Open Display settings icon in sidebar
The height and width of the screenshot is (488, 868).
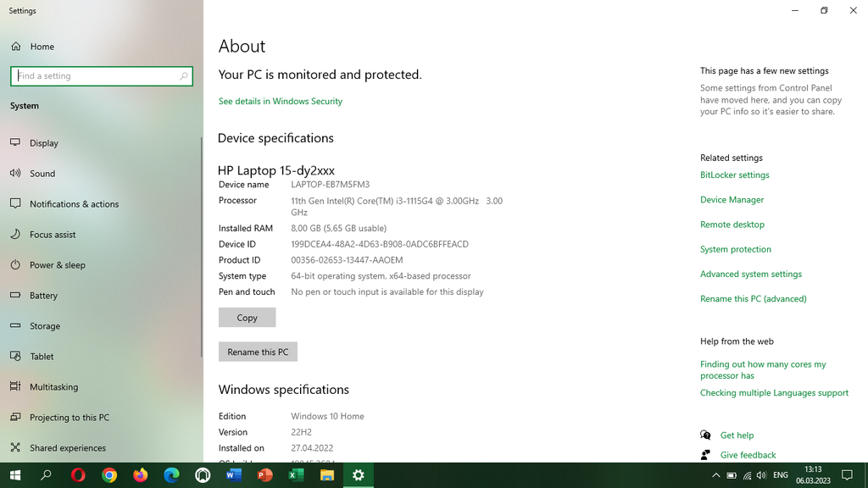point(15,142)
